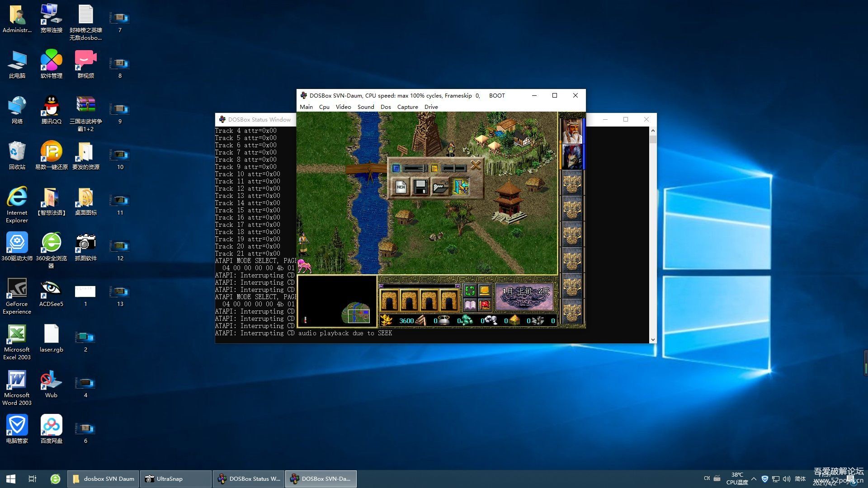Open the Drive menu
868x488 pixels.
[x=431, y=107]
